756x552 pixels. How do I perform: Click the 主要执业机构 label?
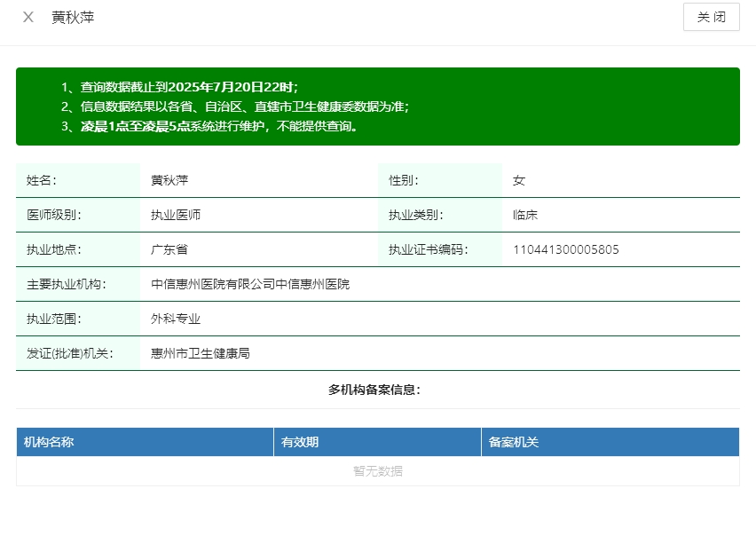67,285
